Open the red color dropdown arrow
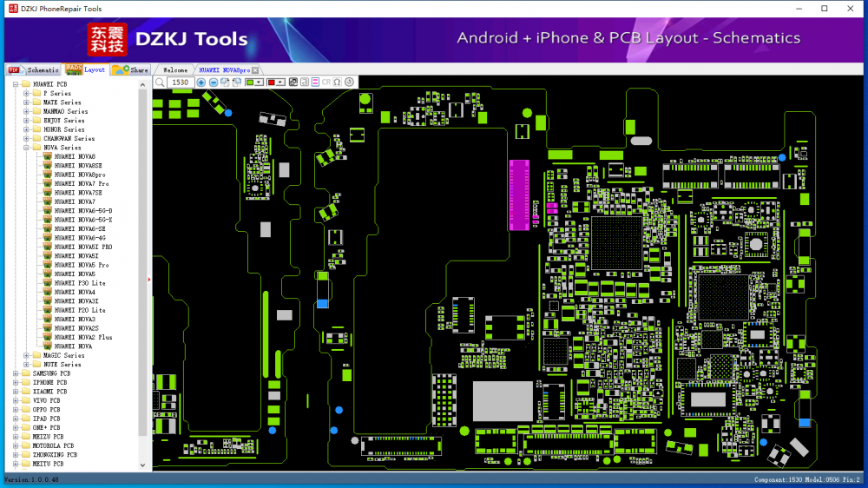 280,82
